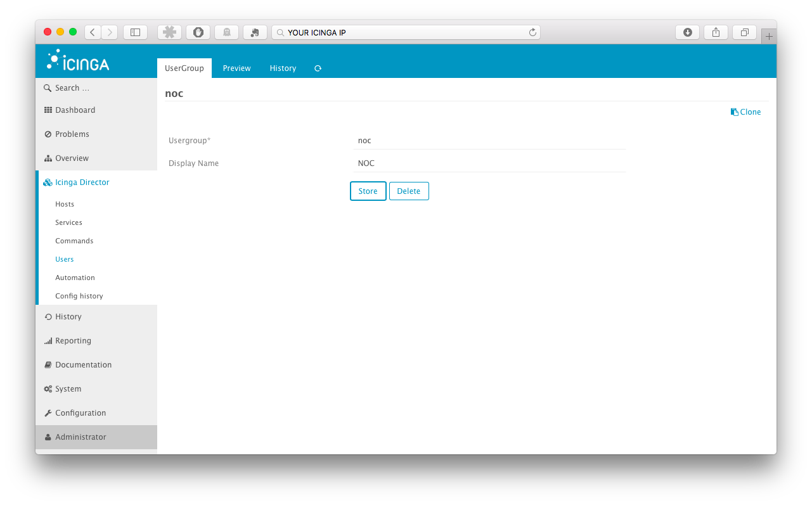The width and height of the screenshot is (812, 505).
Task: Open a new tab with plus button
Action: point(769,37)
